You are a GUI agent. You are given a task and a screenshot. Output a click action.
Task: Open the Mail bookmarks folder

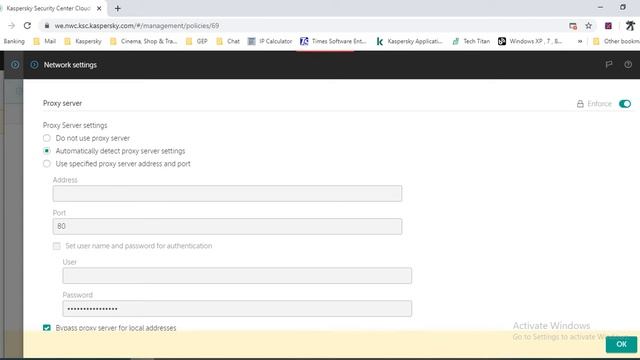[44, 41]
